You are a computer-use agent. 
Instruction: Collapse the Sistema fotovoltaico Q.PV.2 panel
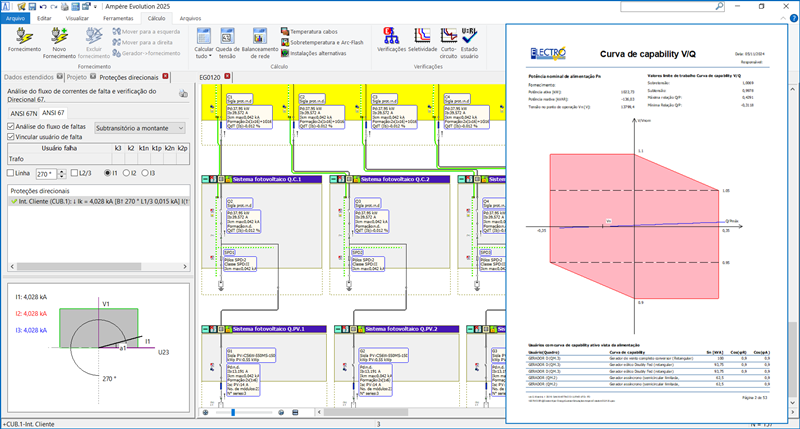click(338, 329)
